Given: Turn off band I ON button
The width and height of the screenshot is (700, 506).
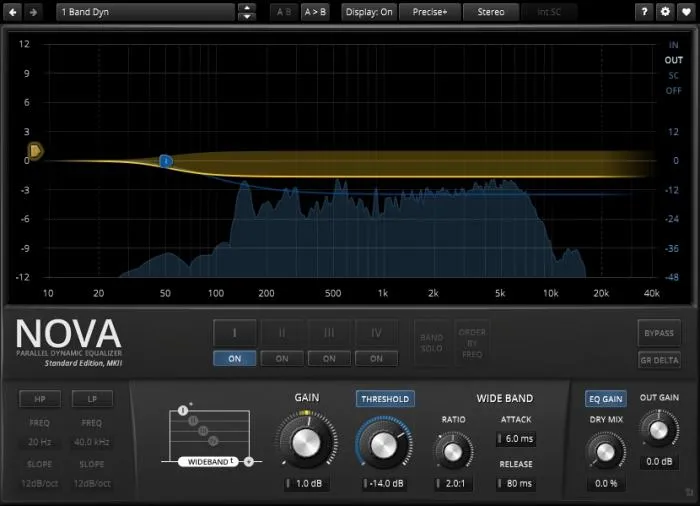Looking at the screenshot, I should pos(235,358).
